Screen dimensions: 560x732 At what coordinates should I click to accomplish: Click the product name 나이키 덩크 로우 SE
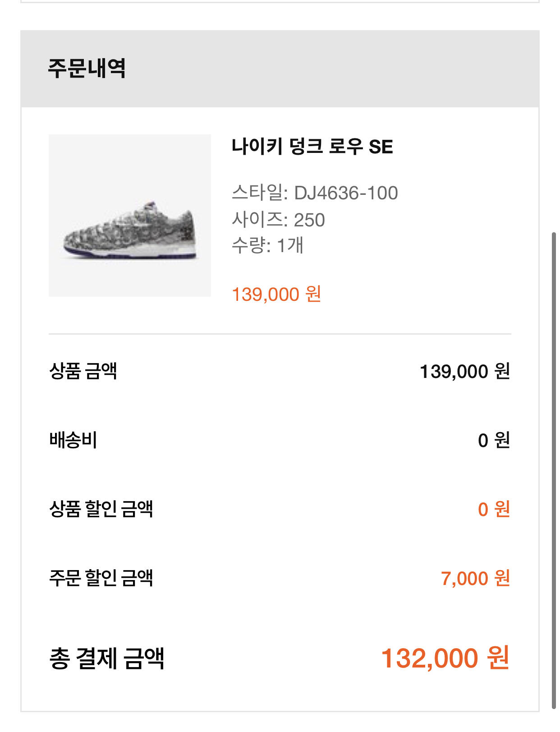point(312,147)
